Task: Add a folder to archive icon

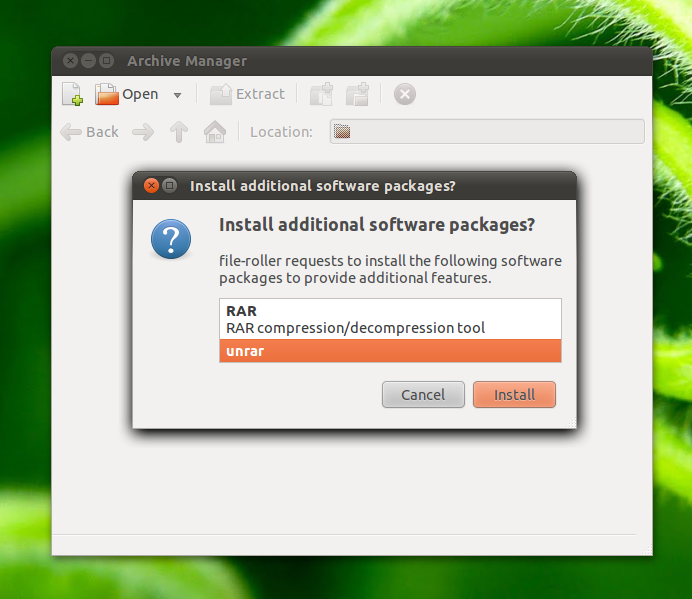Action: [x=357, y=94]
